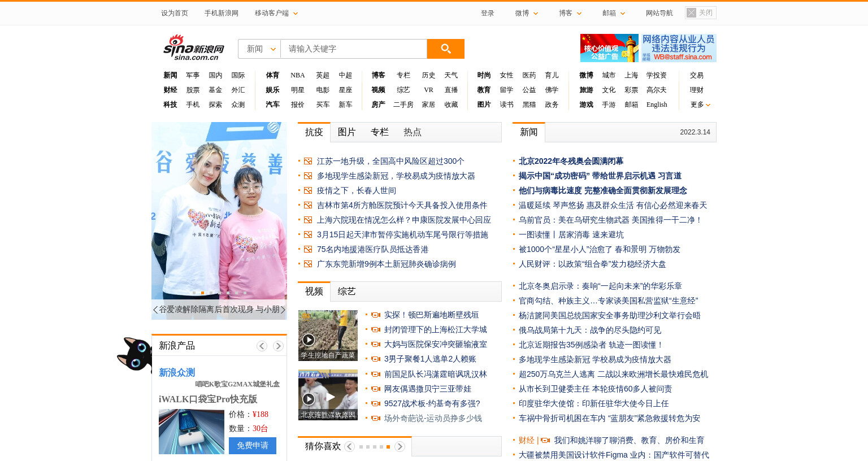868x461 pixels.
Task: Click previous arrow beside 猜你喜欢
Action: 349,446
